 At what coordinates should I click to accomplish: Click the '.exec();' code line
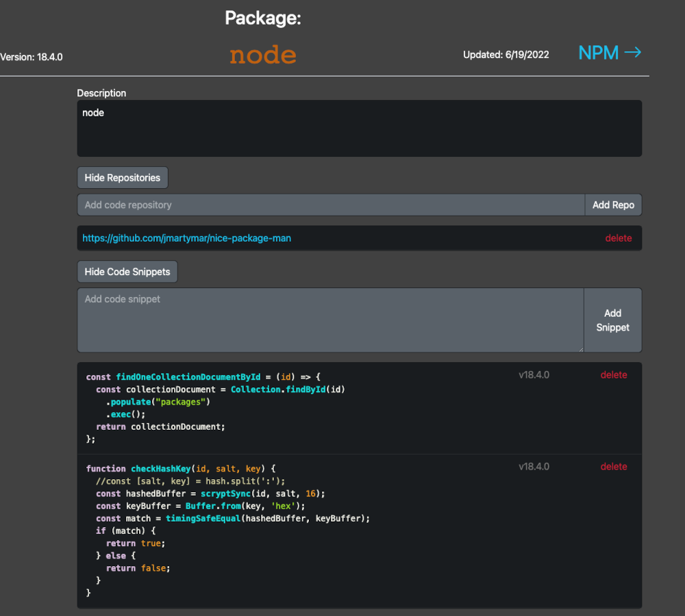[126, 414]
